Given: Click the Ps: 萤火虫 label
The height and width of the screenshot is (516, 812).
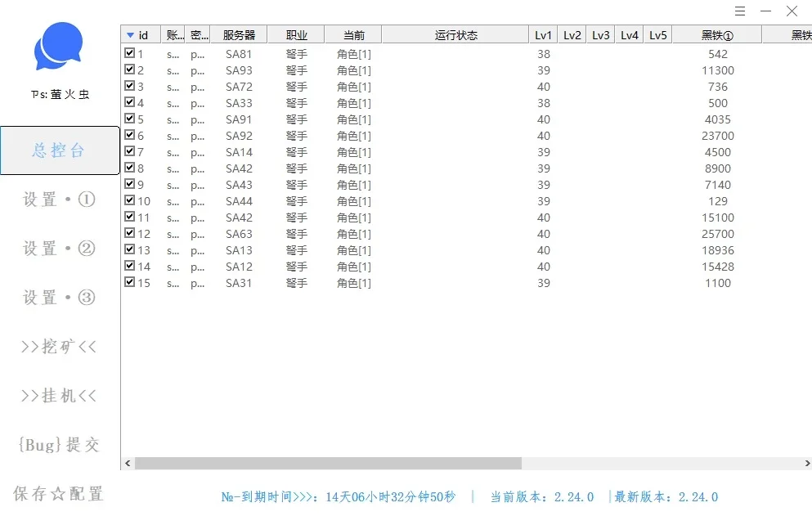Looking at the screenshot, I should coord(60,94).
